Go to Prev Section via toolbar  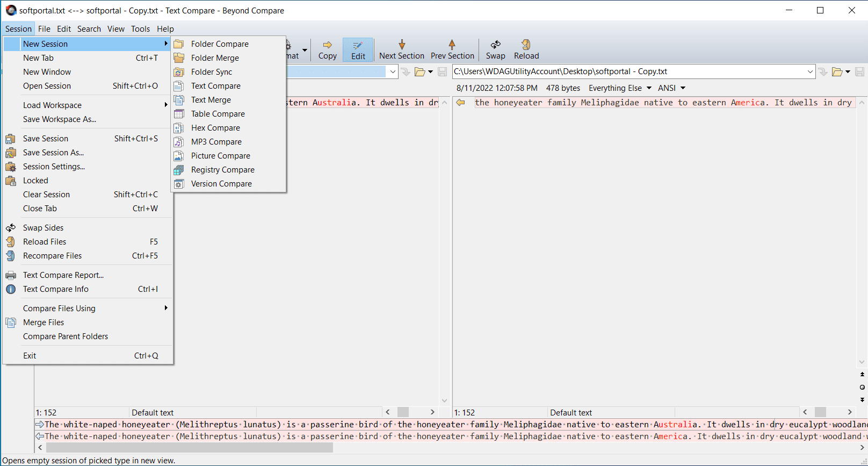[452, 50]
